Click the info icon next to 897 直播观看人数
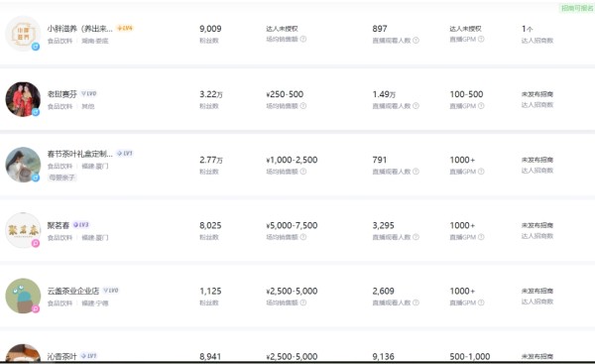The image size is (595, 364). click(416, 41)
